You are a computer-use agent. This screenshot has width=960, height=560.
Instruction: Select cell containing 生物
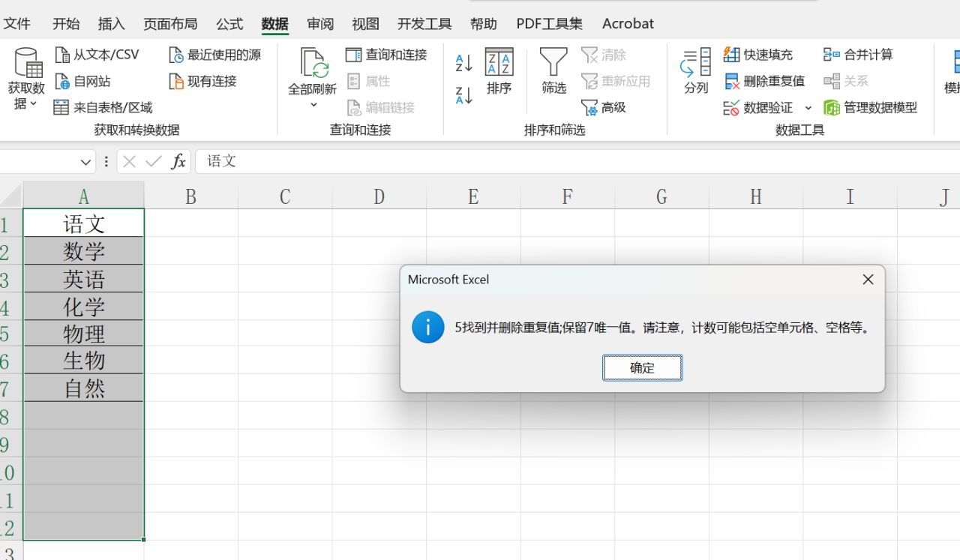pyautogui.click(x=84, y=361)
